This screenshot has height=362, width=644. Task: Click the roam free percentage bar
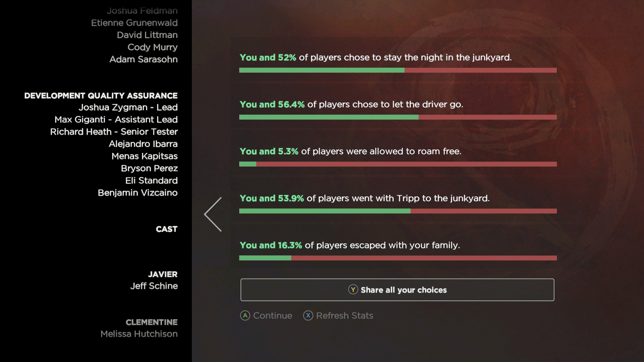click(398, 164)
